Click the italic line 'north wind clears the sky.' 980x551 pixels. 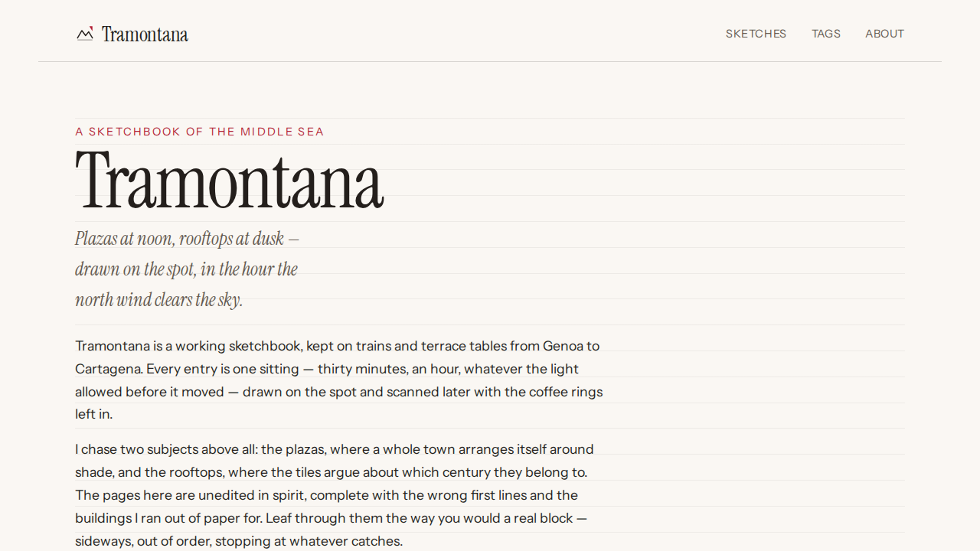click(x=158, y=300)
